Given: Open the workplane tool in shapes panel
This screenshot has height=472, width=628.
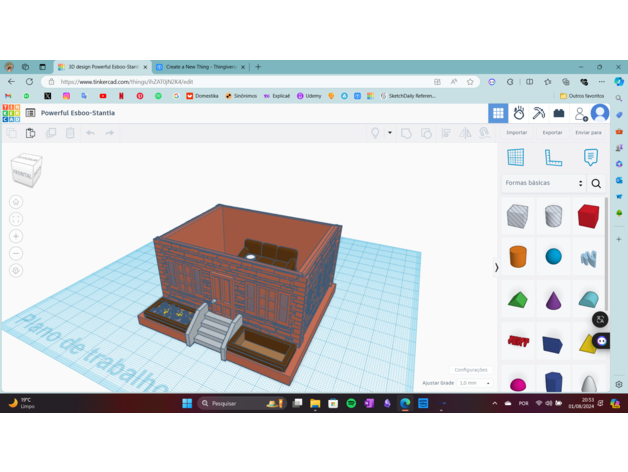Looking at the screenshot, I should click(516, 158).
